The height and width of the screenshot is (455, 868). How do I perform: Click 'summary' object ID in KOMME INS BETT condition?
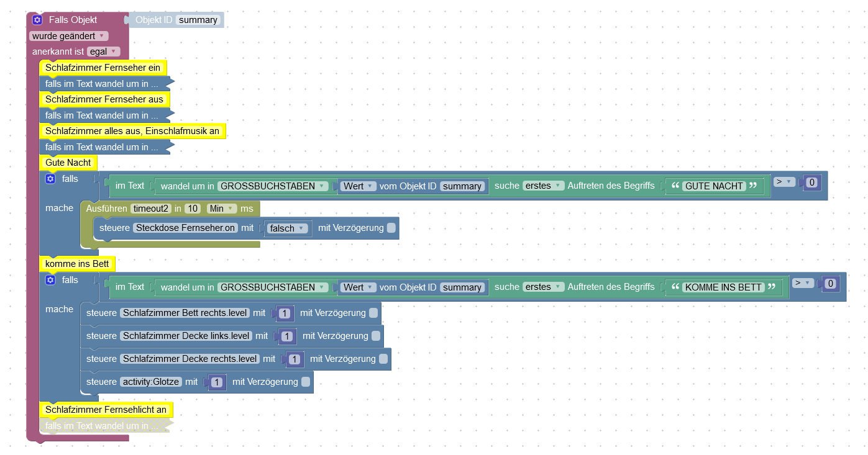click(x=462, y=287)
